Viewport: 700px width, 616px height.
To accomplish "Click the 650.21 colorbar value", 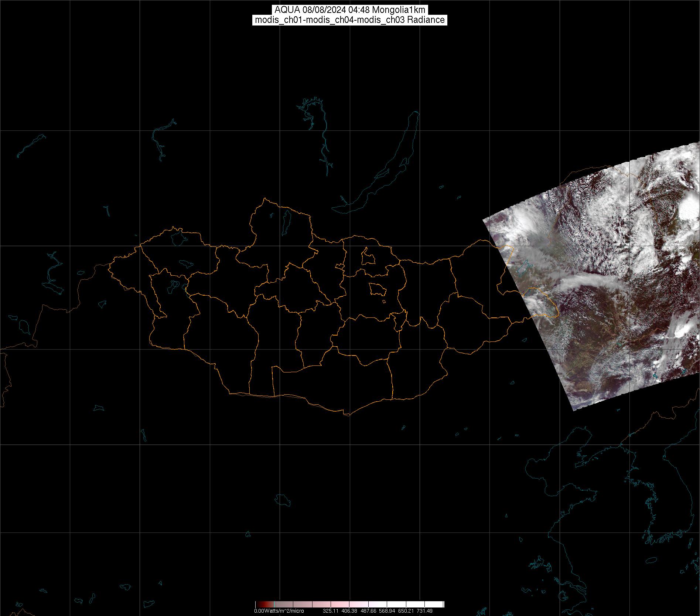I will coord(406,611).
